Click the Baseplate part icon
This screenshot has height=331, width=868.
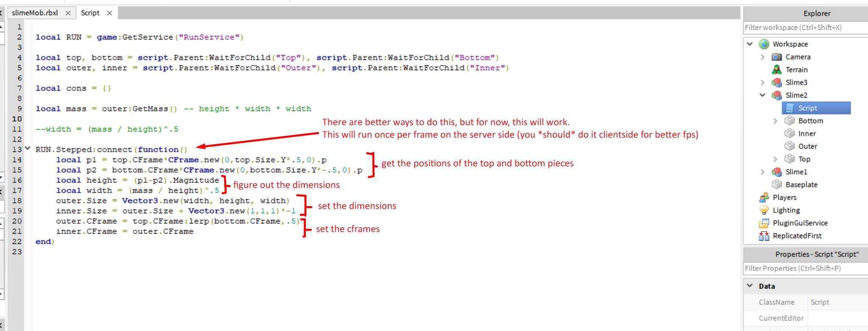click(x=777, y=184)
